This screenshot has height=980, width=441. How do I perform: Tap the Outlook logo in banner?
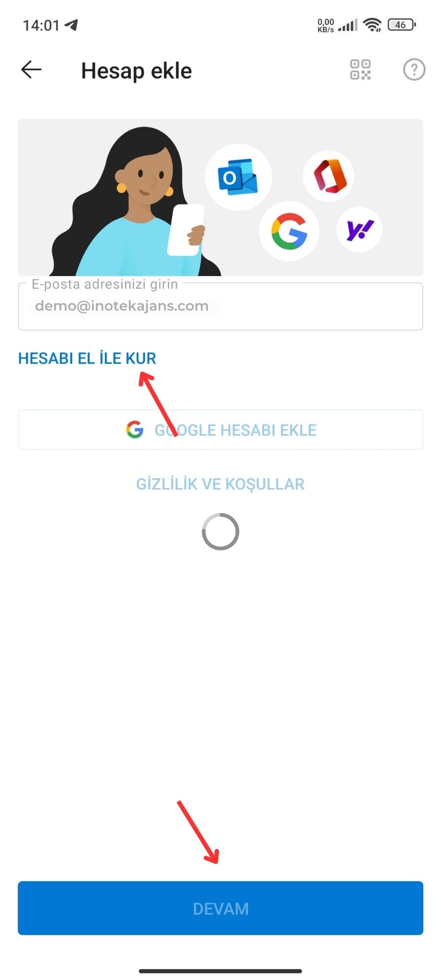click(238, 177)
